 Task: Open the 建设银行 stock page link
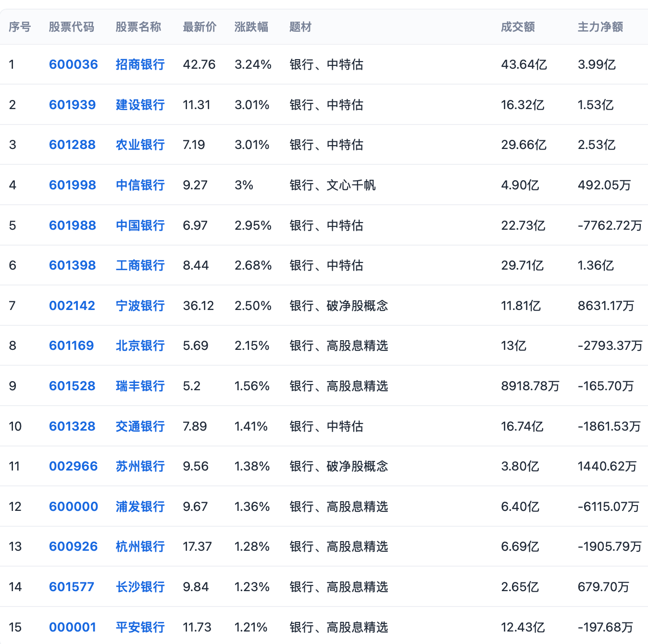(140, 105)
